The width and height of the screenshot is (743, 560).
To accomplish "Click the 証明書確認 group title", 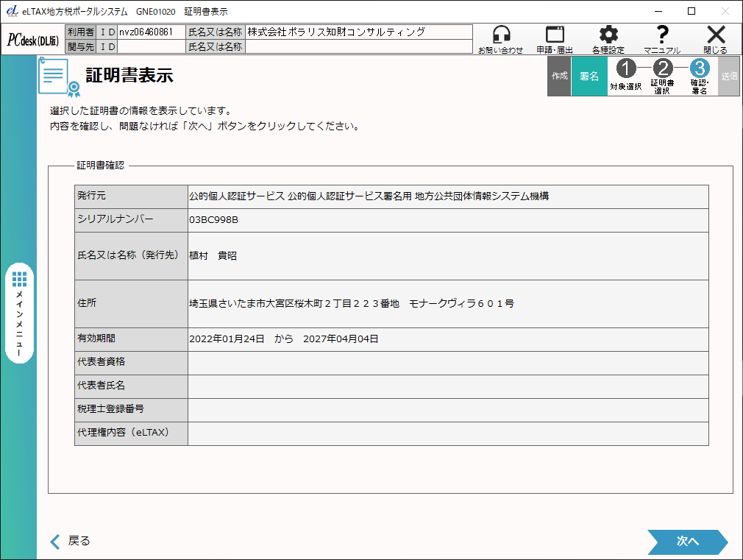I will [101, 166].
